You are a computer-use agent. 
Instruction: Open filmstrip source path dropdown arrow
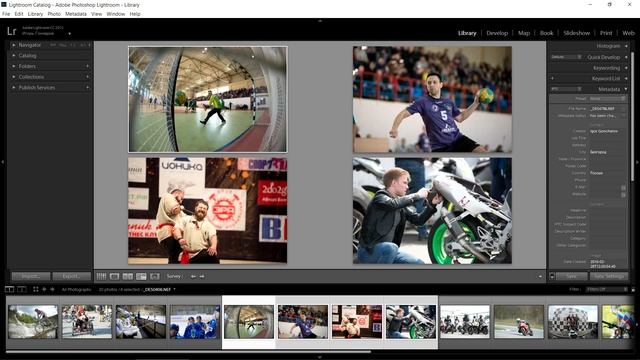click(174, 289)
